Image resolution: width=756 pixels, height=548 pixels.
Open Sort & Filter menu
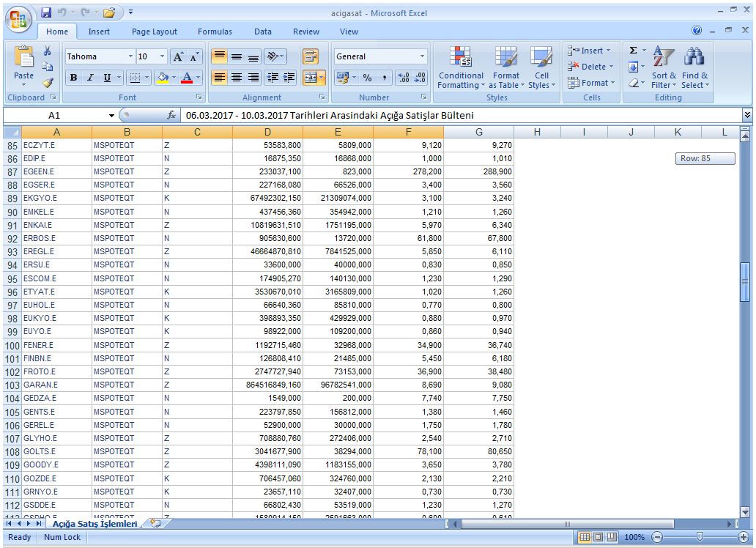tap(664, 67)
